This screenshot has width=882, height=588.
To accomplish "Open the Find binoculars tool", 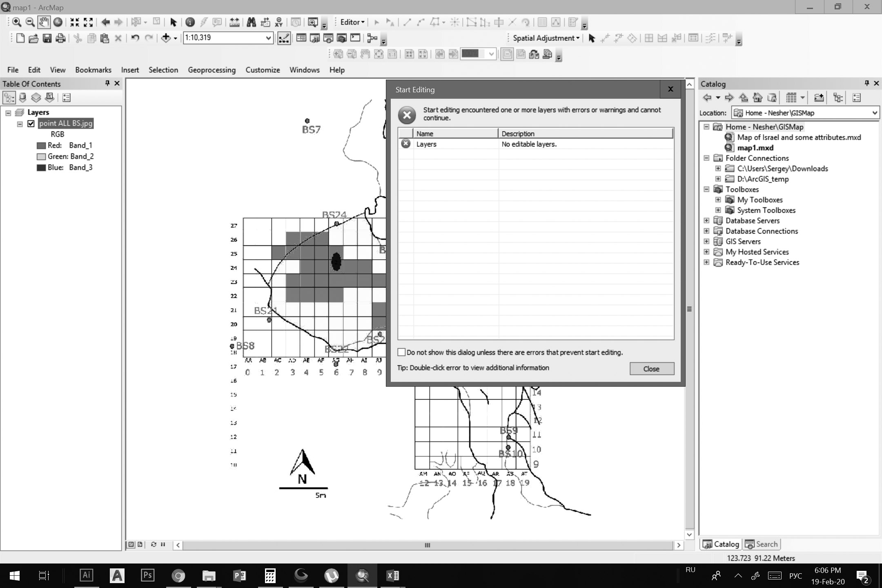I will [251, 22].
